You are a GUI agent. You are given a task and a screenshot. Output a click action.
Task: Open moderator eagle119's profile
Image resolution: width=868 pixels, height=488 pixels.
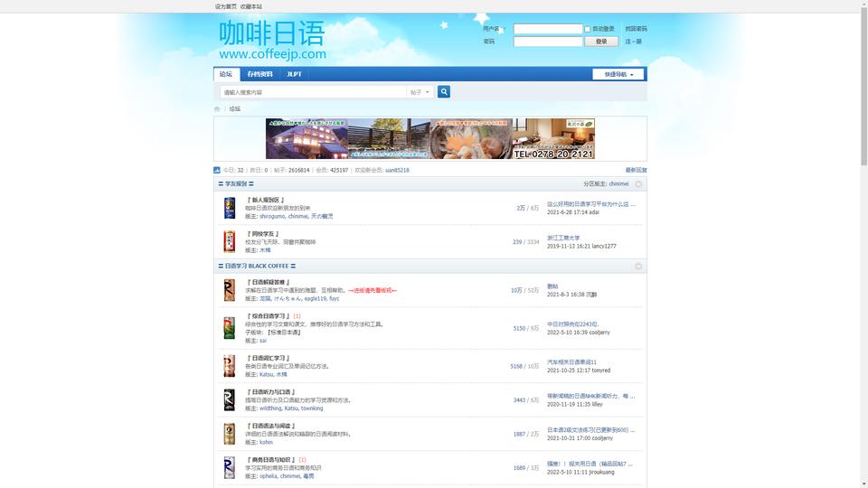(315, 299)
